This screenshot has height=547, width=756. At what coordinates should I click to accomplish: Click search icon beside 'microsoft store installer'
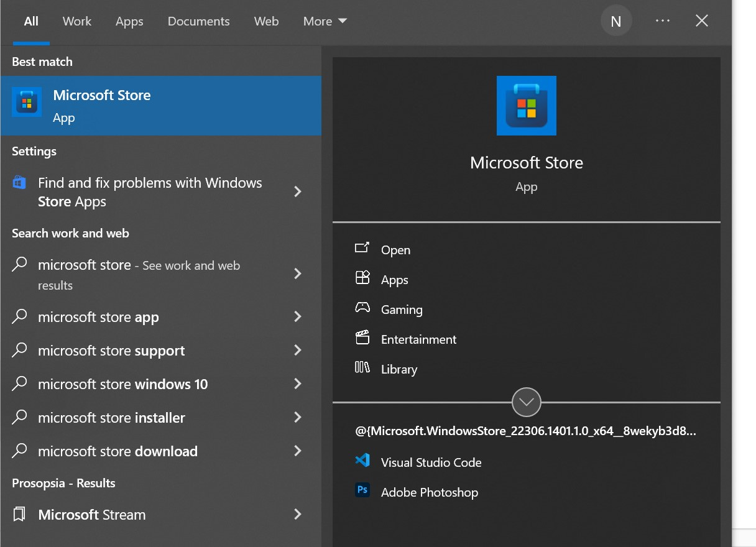(20, 416)
